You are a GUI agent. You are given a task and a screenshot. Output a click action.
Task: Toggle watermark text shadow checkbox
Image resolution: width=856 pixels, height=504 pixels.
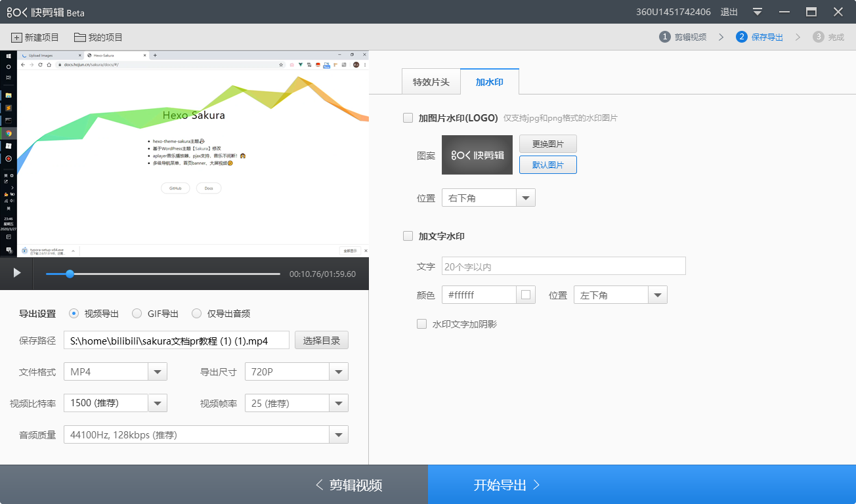pos(422,324)
